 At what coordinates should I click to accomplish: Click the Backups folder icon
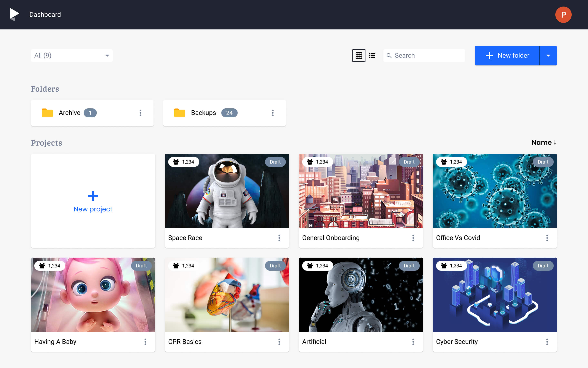[x=179, y=113]
